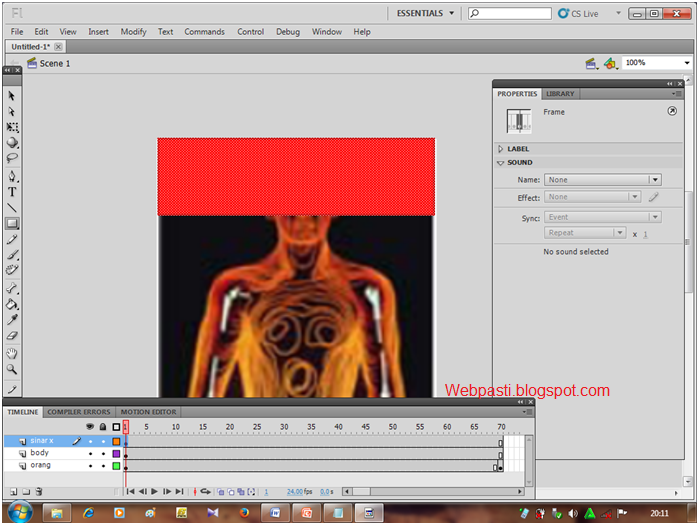Click the sound Edit pencil icon
Viewport: 699px width, 525px height.
654,197
